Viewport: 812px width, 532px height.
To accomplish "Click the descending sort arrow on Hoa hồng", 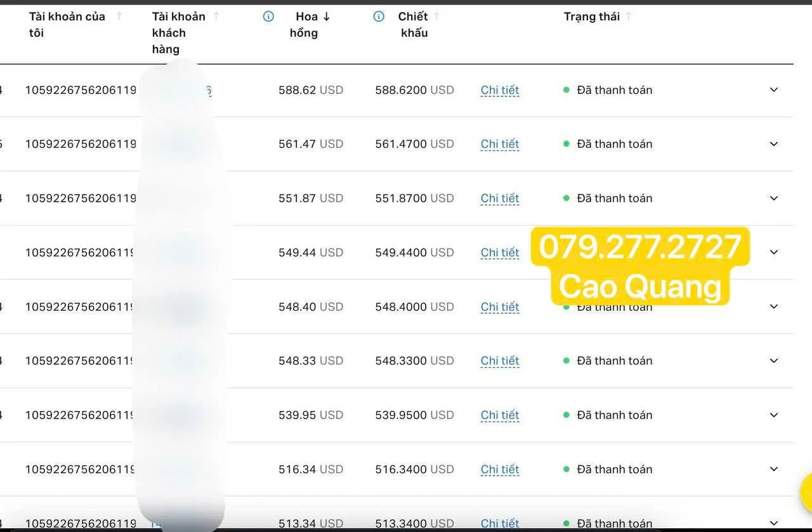I will (x=325, y=16).
